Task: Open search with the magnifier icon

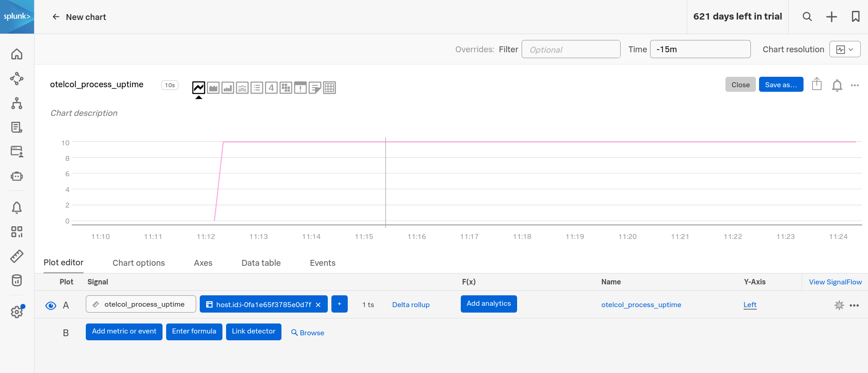Action: (807, 17)
